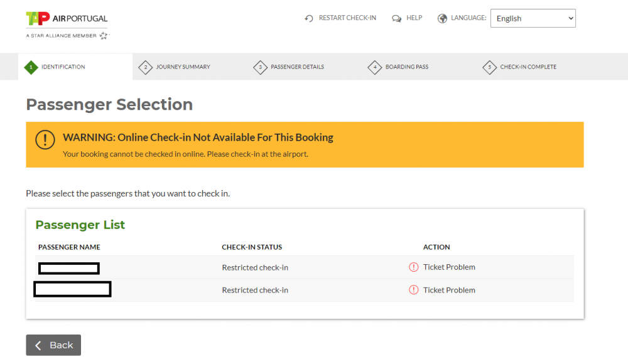The height and width of the screenshot is (364, 628).
Task: Click the step 5 diamond icon
Action: pos(489,67)
